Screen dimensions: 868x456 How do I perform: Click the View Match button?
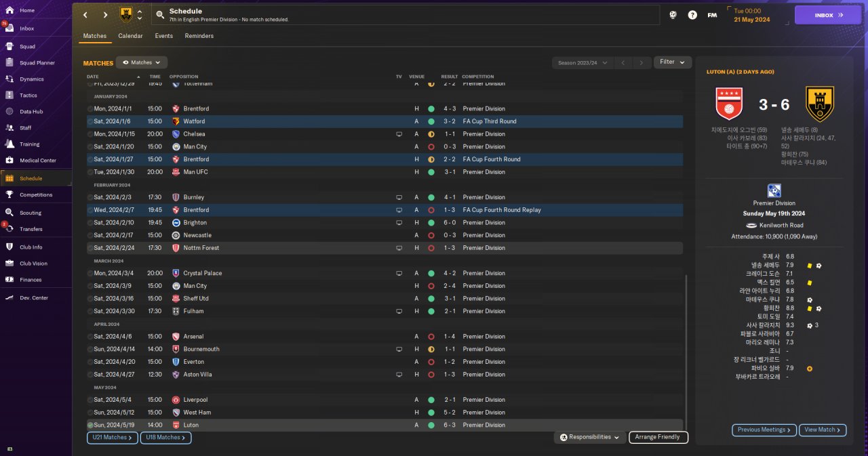tap(823, 430)
